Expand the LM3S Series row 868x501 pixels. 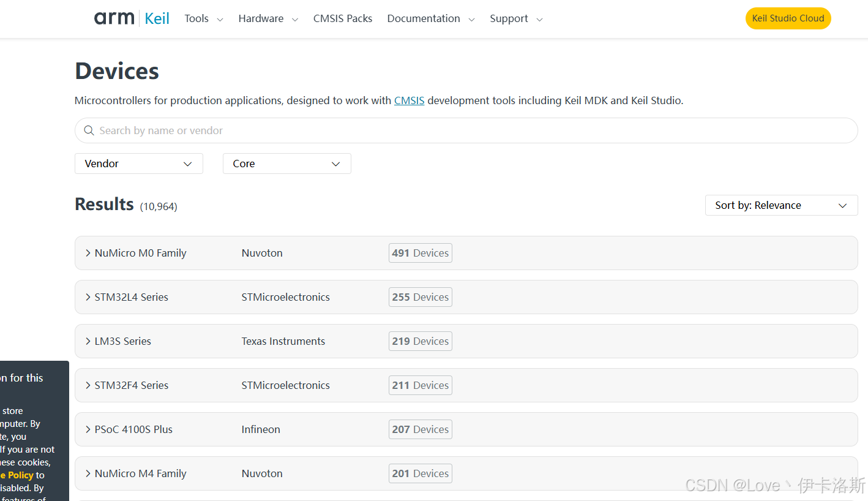[x=466, y=341]
